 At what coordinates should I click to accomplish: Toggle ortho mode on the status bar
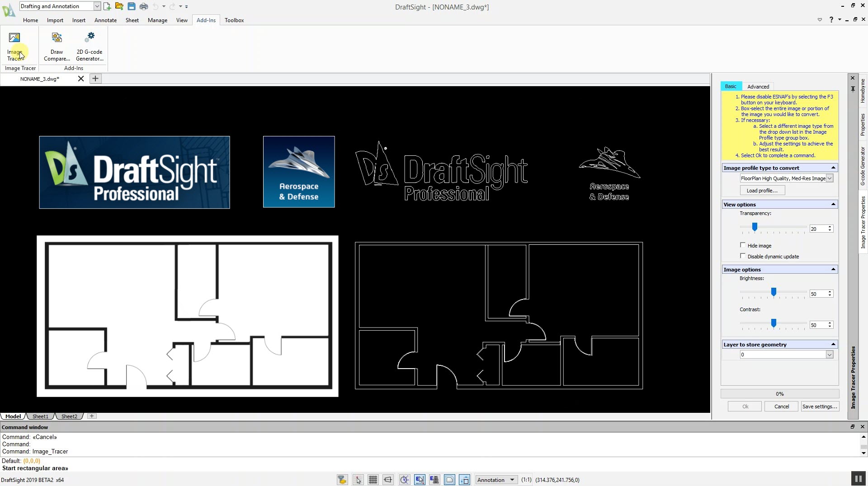click(x=388, y=480)
